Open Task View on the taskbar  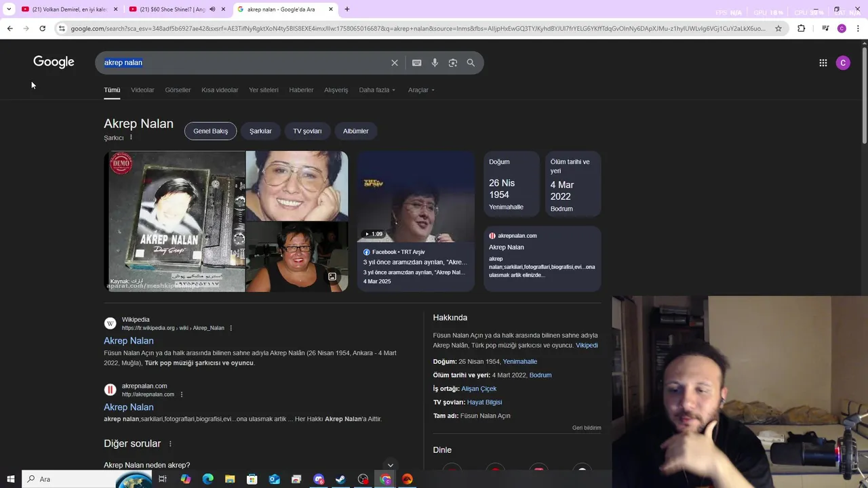tap(163, 479)
